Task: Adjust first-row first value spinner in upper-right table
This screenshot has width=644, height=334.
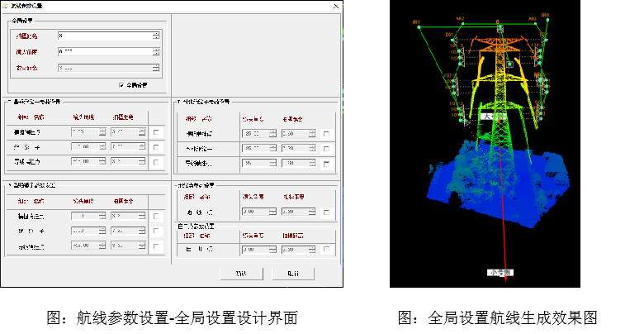Action: (x=273, y=134)
